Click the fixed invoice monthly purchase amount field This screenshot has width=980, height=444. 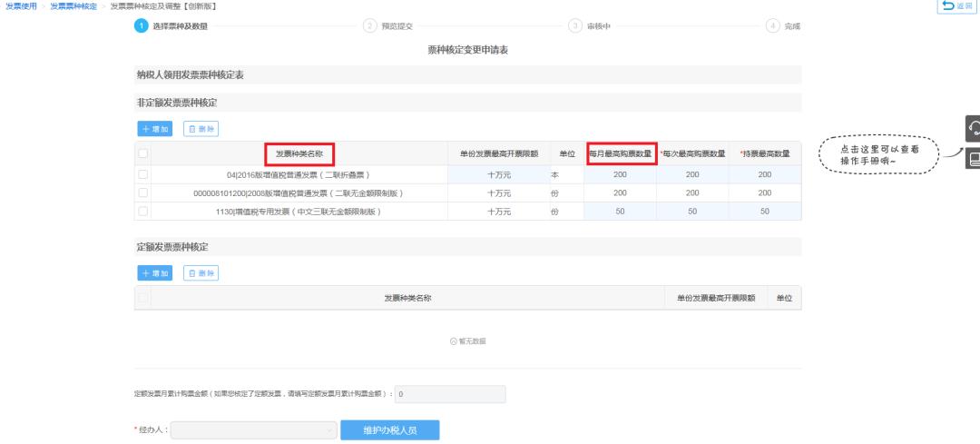tap(451, 394)
